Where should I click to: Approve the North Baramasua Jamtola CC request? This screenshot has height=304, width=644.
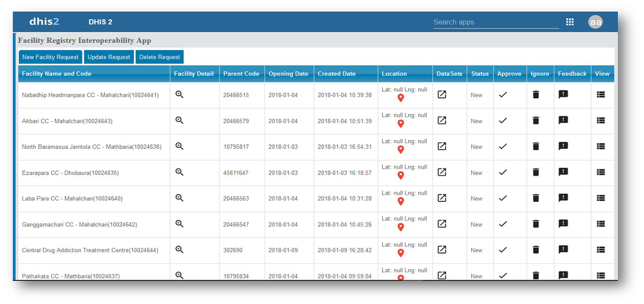pyautogui.click(x=503, y=146)
